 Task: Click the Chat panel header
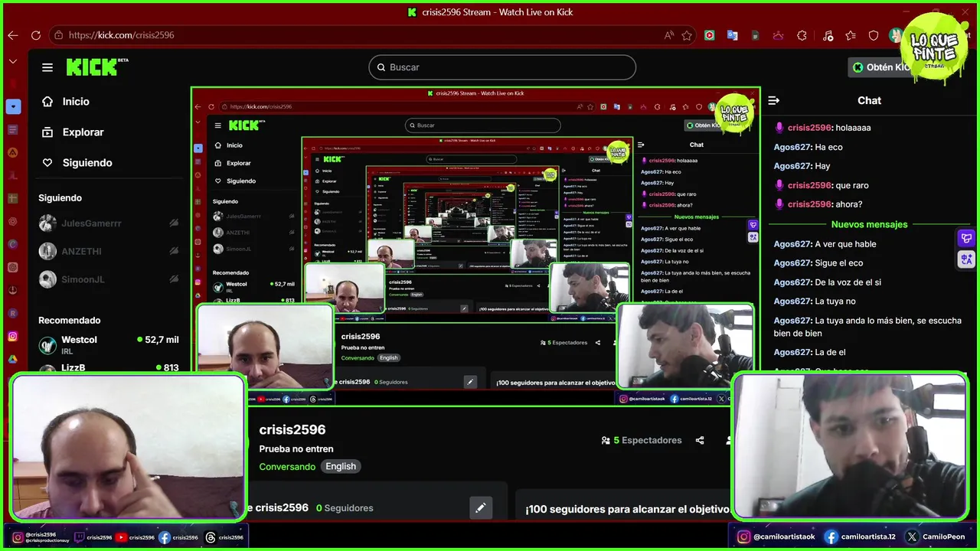point(869,100)
